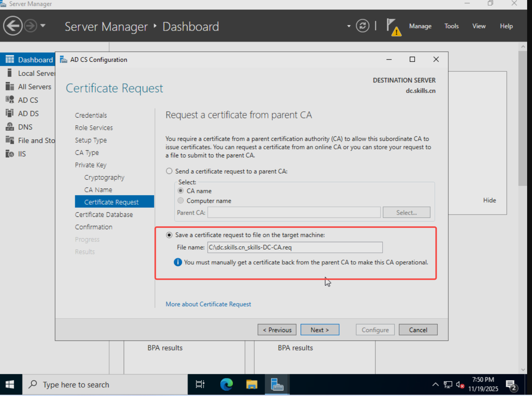Screen dimensions: 532x396
Task: Go to Cryptography wizard step
Action: pos(104,177)
